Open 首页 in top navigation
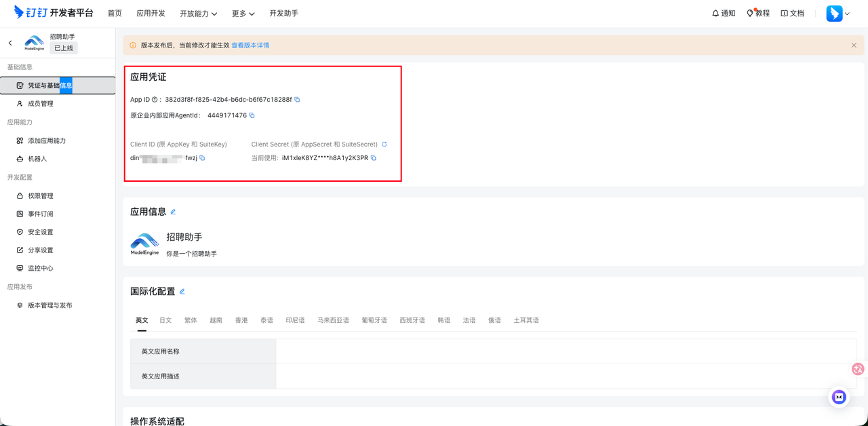 (115, 14)
